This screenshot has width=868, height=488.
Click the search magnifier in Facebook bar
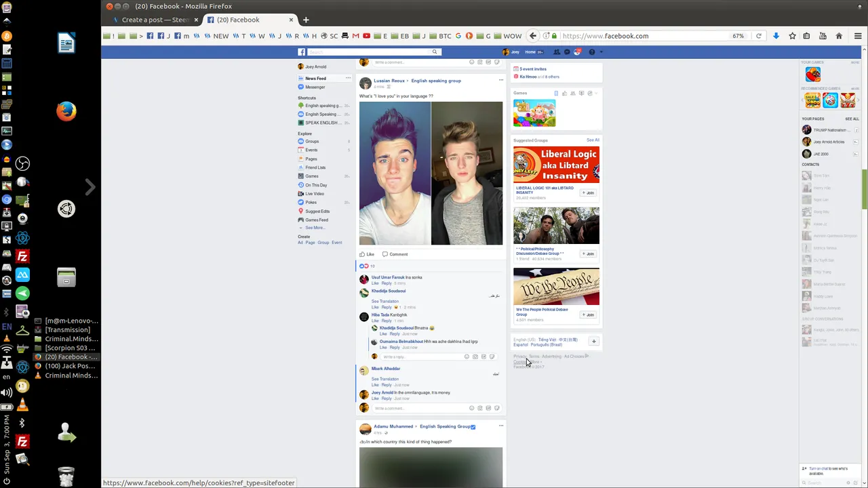(435, 52)
